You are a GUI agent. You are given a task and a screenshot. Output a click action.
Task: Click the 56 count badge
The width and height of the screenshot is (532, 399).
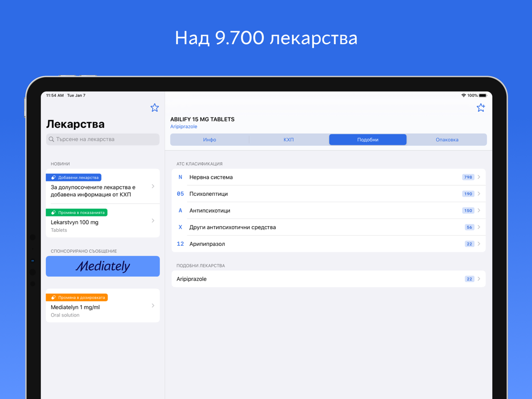point(469,227)
